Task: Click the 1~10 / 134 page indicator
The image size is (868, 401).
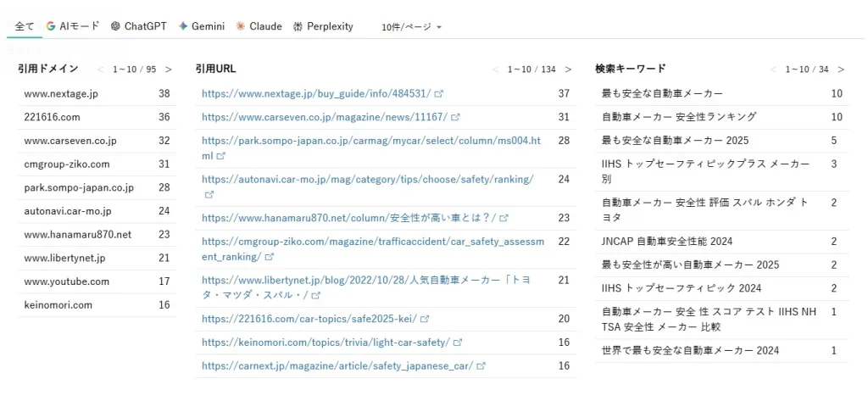Action: (531, 70)
